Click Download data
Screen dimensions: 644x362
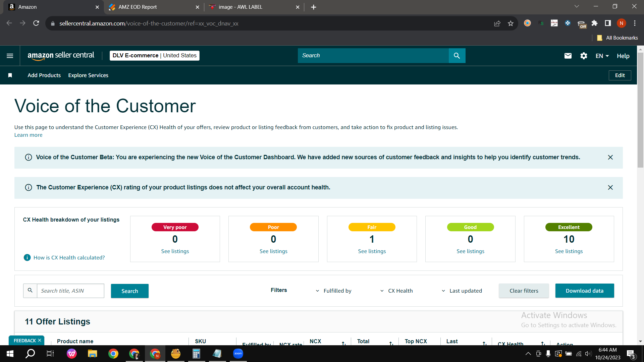pos(585,291)
